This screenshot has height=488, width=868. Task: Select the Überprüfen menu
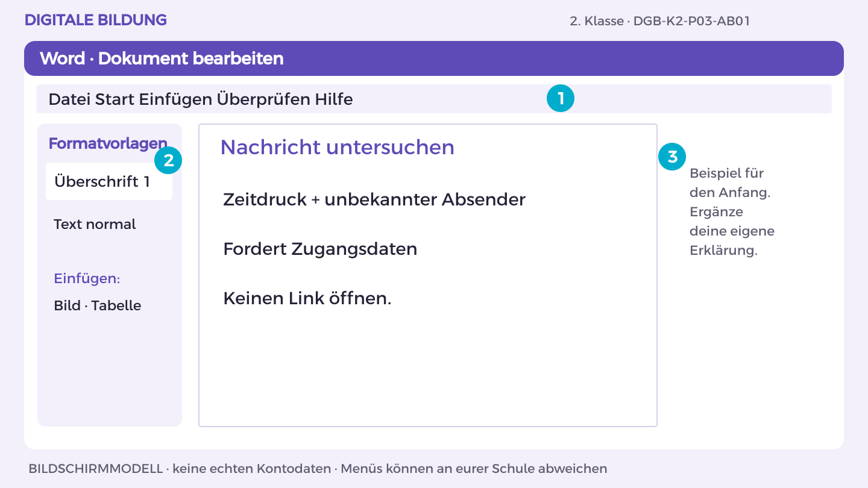tap(263, 99)
